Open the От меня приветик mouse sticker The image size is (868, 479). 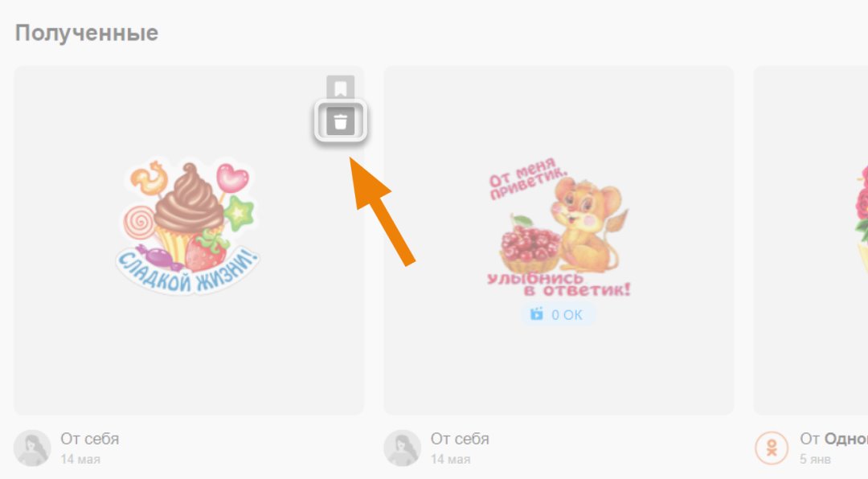click(559, 228)
